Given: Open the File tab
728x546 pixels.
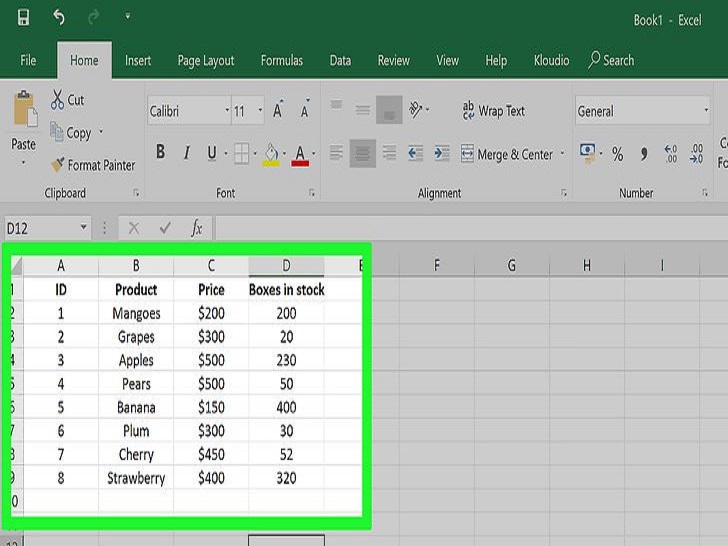Looking at the screenshot, I should [x=28, y=60].
